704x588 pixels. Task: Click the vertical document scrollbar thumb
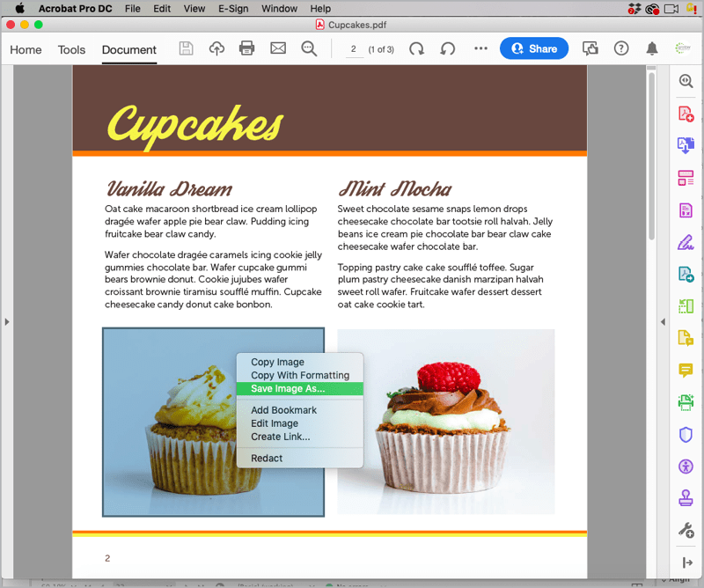click(x=651, y=157)
